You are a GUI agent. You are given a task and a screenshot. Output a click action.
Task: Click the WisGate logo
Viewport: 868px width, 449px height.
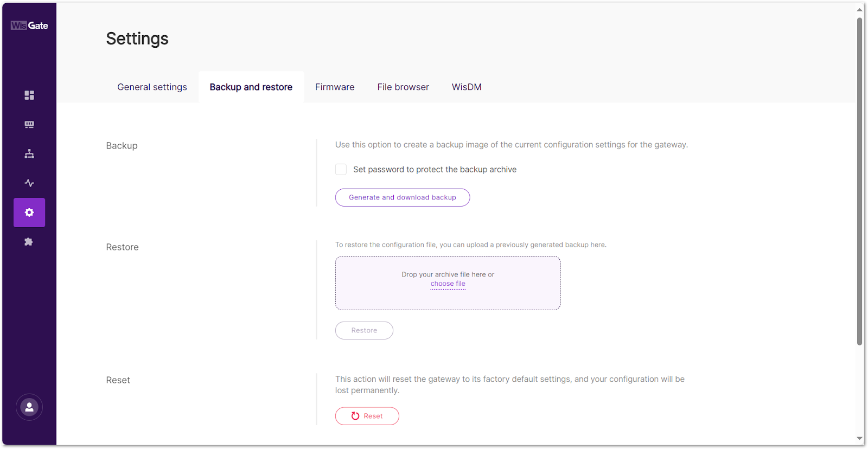coord(29,25)
